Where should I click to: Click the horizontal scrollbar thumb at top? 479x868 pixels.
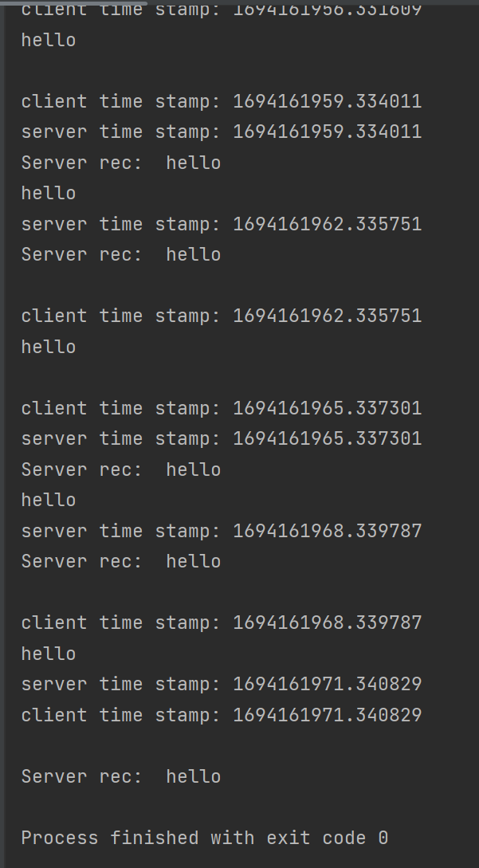[76, 2]
